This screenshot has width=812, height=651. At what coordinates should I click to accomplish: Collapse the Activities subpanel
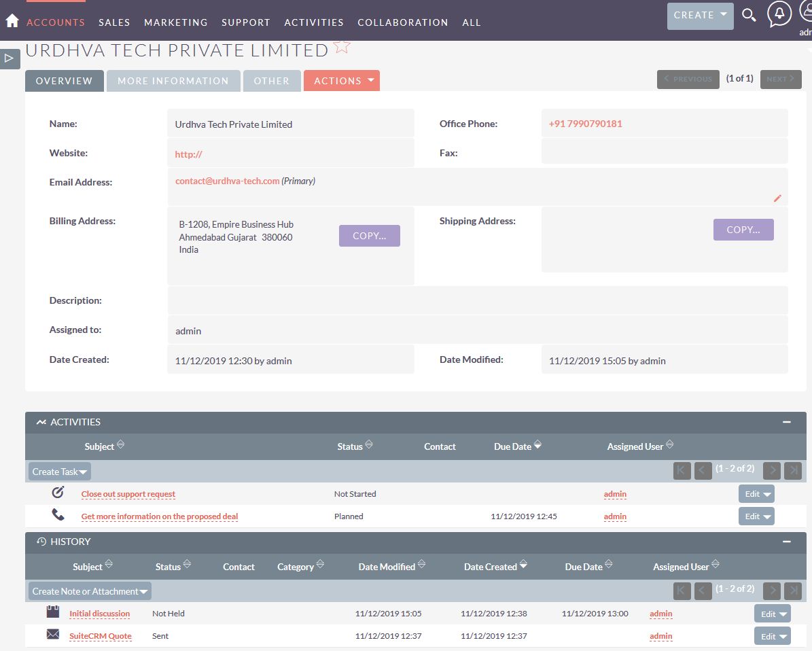[786, 422]
